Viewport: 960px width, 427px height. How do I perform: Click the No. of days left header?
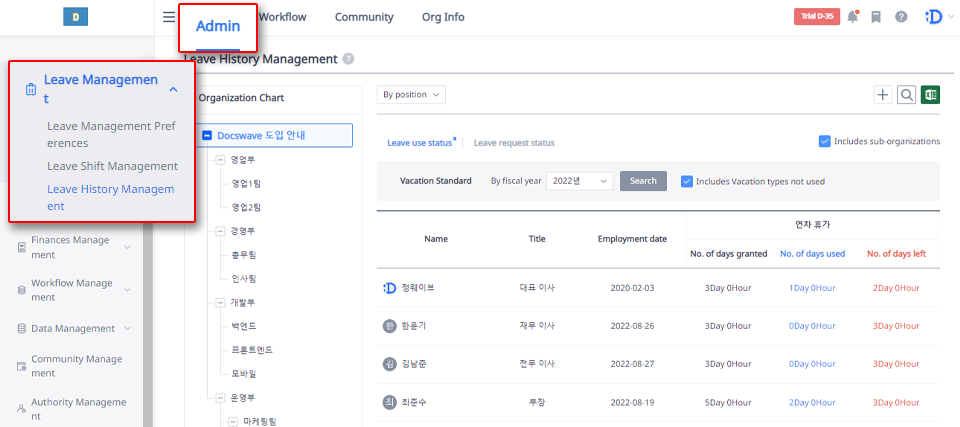pyautogui.click(x=896, y=254)
